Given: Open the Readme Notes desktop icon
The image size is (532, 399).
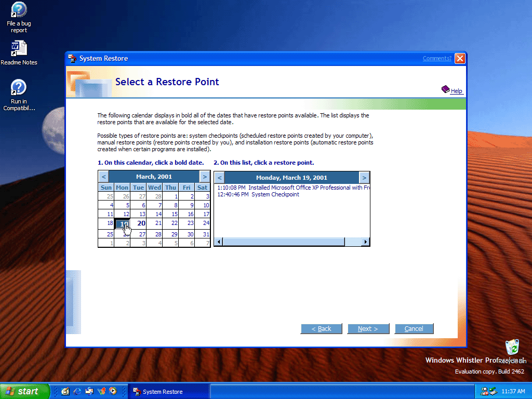Looking at the screenshot, I should pos(19,53).
